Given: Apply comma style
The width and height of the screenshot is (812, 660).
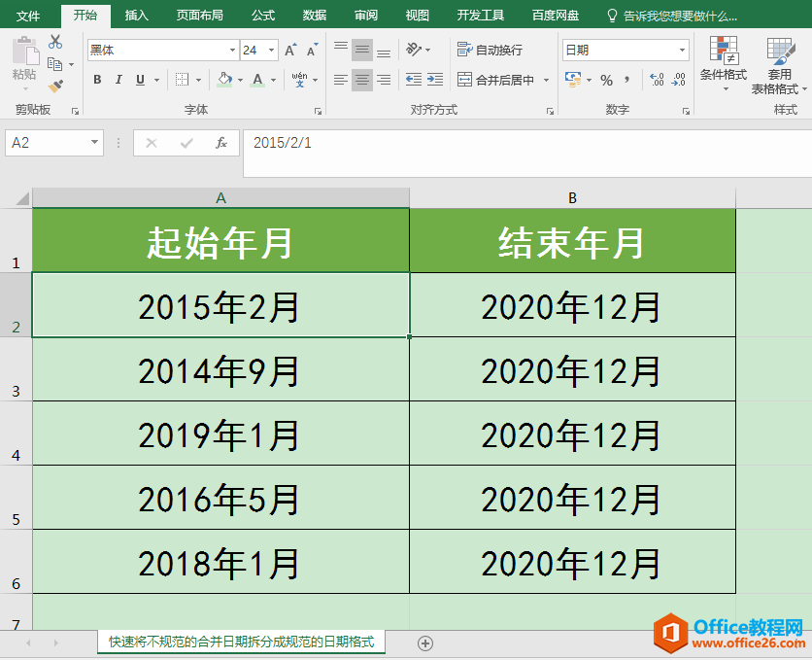Looking at the screenshot, I should pyautogui.click(x=627, y=80).
